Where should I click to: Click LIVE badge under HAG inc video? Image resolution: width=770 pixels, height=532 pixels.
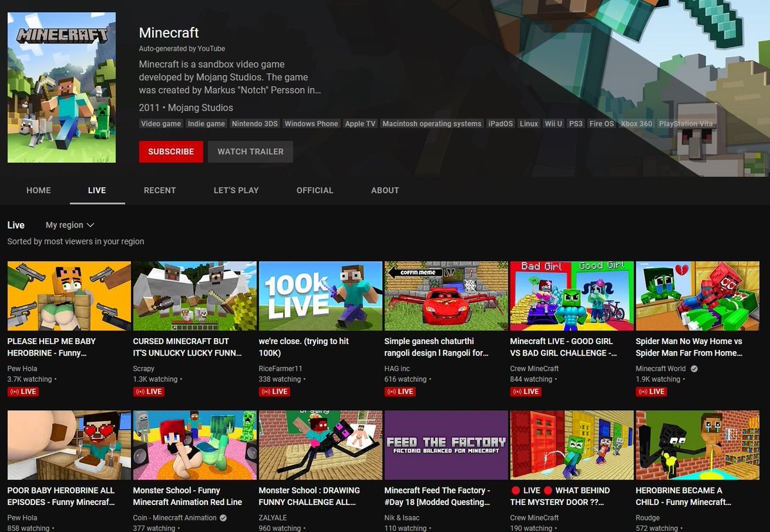(400, 391)
